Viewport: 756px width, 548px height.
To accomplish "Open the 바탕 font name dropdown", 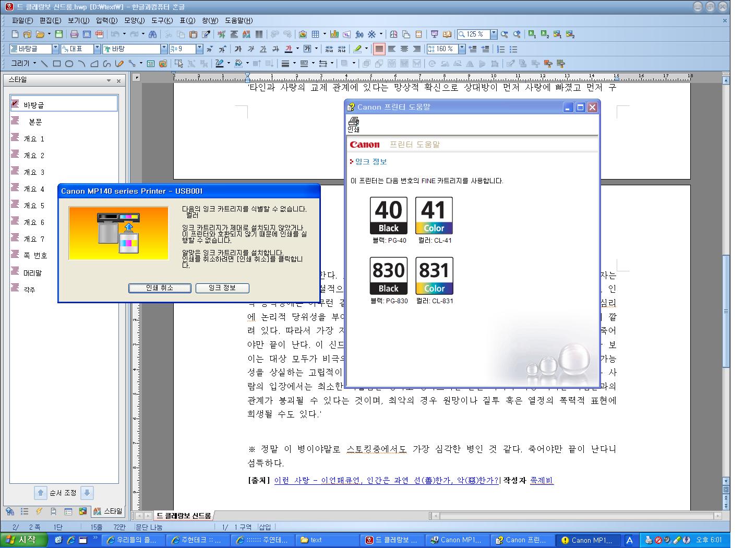I will 164,49.
